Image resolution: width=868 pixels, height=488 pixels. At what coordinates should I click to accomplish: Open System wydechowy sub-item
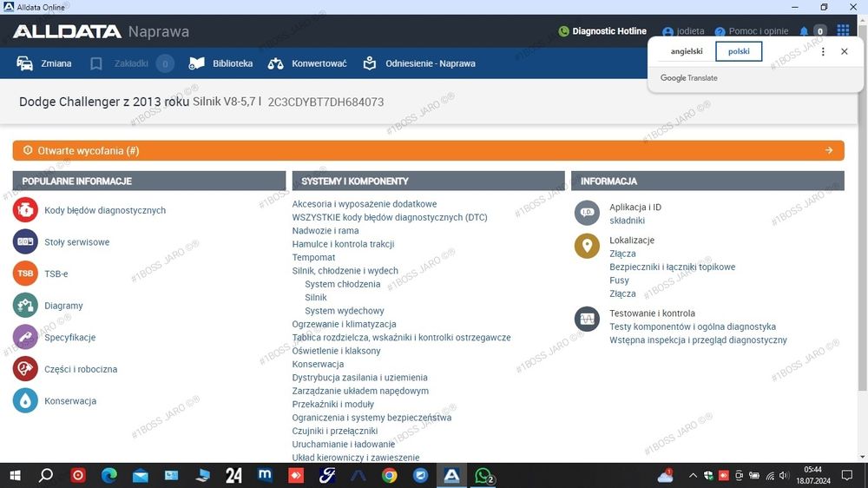click(x=345, y=311)
